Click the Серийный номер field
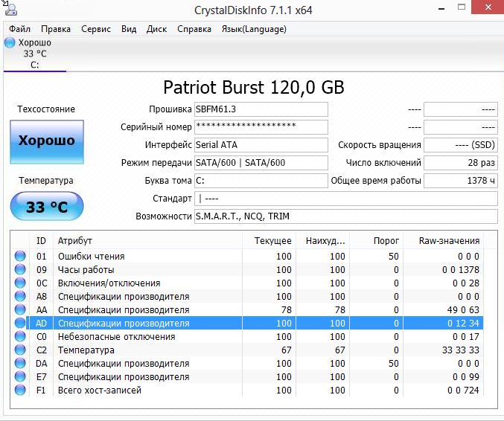The image size is (504, 421). (261, 127)
